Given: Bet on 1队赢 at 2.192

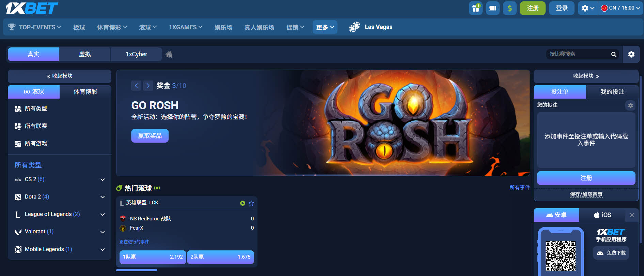Looking at the screenshot, I should point(153,257).
